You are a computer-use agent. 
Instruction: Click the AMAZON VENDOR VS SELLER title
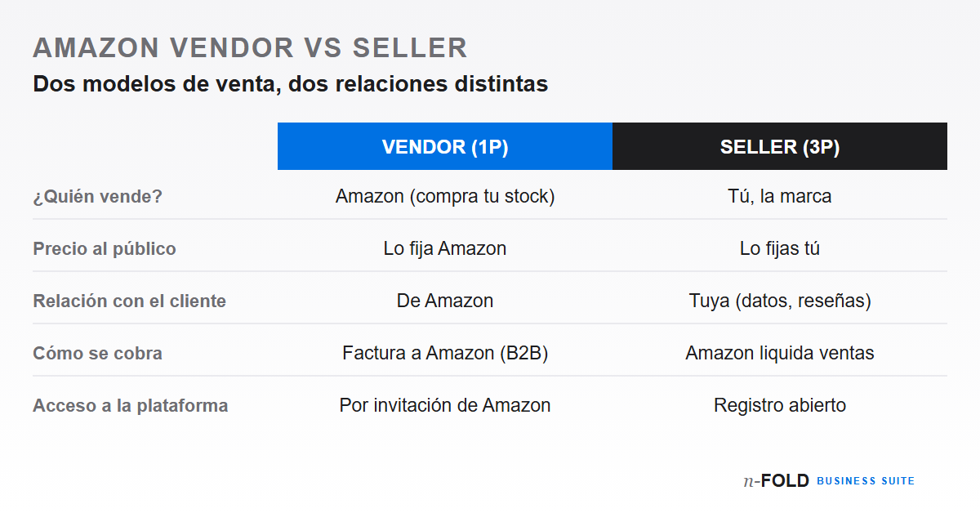(x=250, y=47)
